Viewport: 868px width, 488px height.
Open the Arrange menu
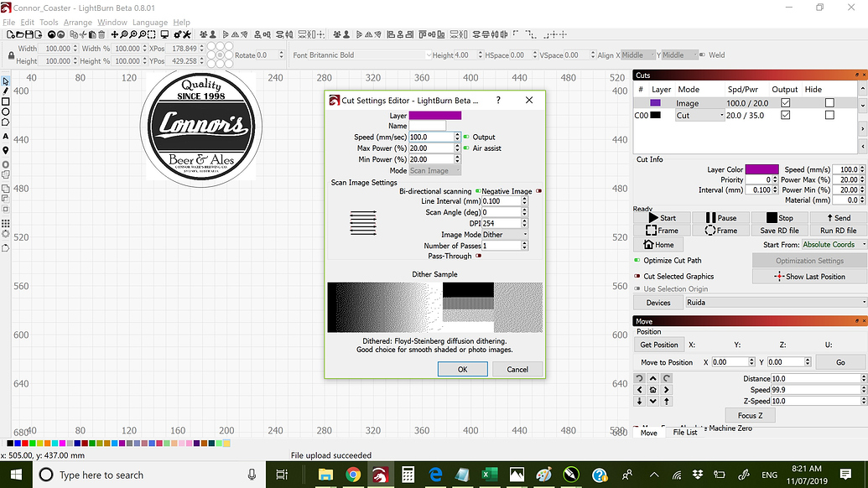tap(77, 22)
